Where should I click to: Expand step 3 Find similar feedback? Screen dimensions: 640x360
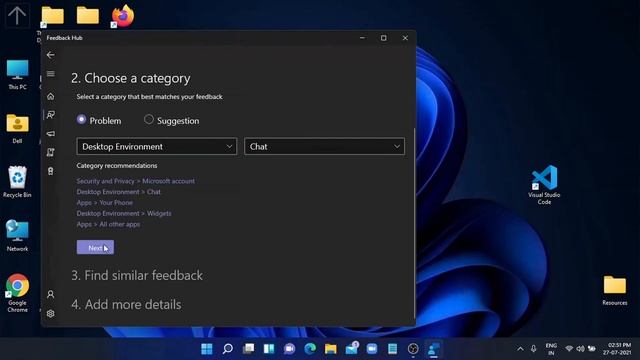tap(137, 276)
